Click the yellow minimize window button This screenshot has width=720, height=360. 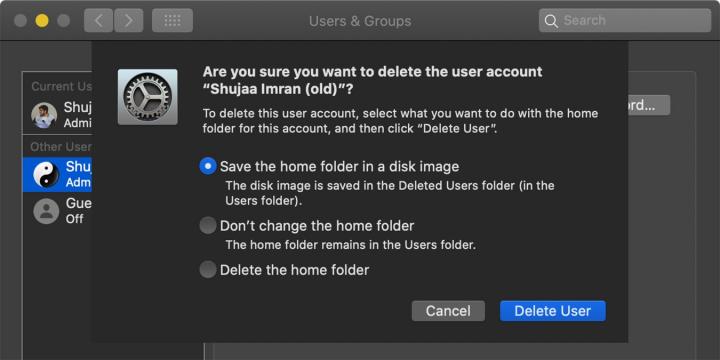point(42,21)
